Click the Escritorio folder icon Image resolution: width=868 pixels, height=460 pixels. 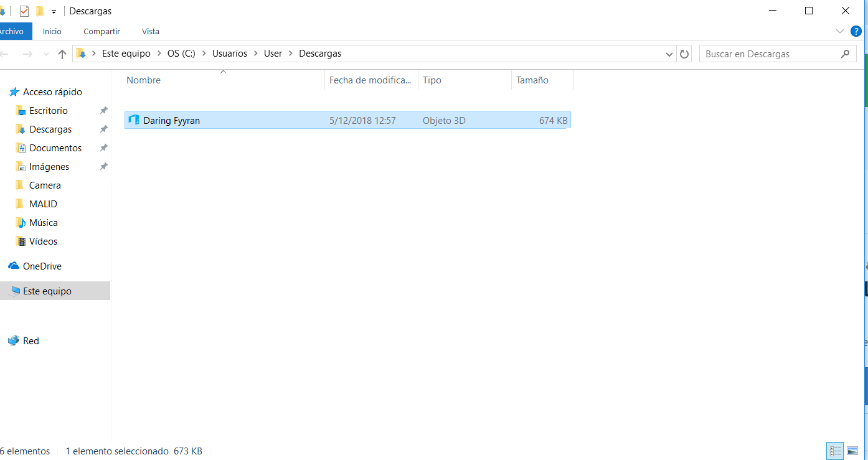tap(21, 111)
